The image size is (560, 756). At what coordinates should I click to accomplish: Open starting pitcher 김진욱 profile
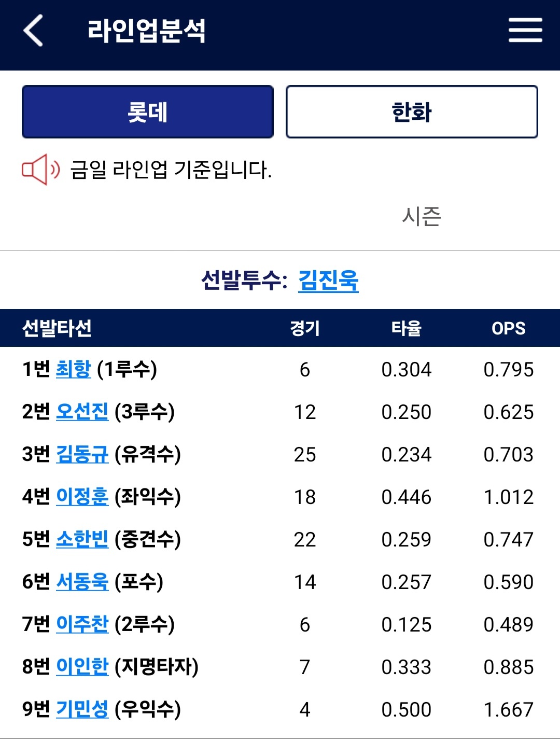[328, 281]
